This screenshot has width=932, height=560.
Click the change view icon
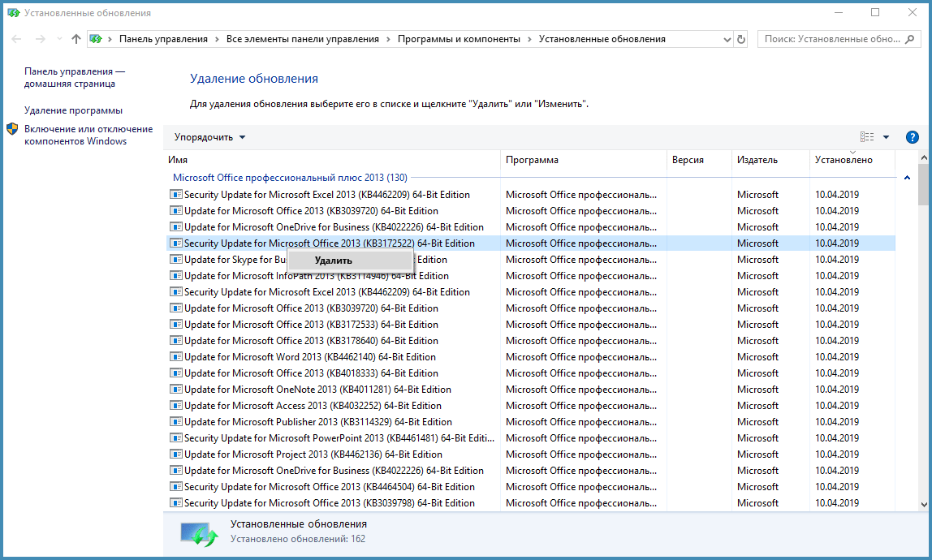pos(867,137)
